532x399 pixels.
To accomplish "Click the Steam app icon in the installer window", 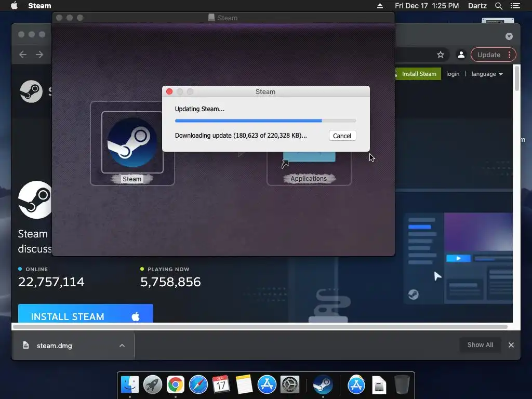I will 132,142.
